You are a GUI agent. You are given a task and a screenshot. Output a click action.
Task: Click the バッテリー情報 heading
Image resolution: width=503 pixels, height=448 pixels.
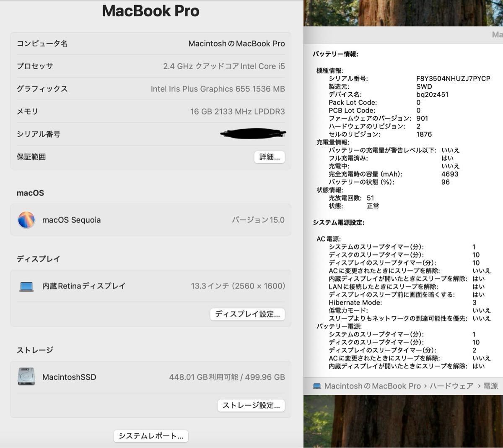coord(335,54)
